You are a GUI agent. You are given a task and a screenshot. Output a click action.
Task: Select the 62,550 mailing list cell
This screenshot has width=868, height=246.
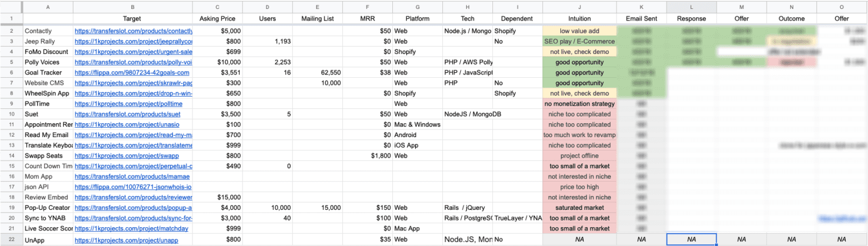click(x=317, y=73)
